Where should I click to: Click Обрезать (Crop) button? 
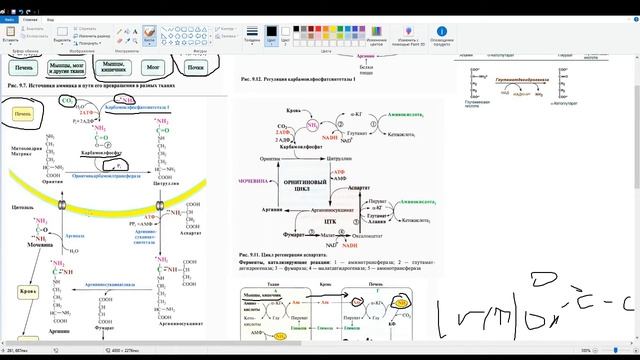(85, 29)
